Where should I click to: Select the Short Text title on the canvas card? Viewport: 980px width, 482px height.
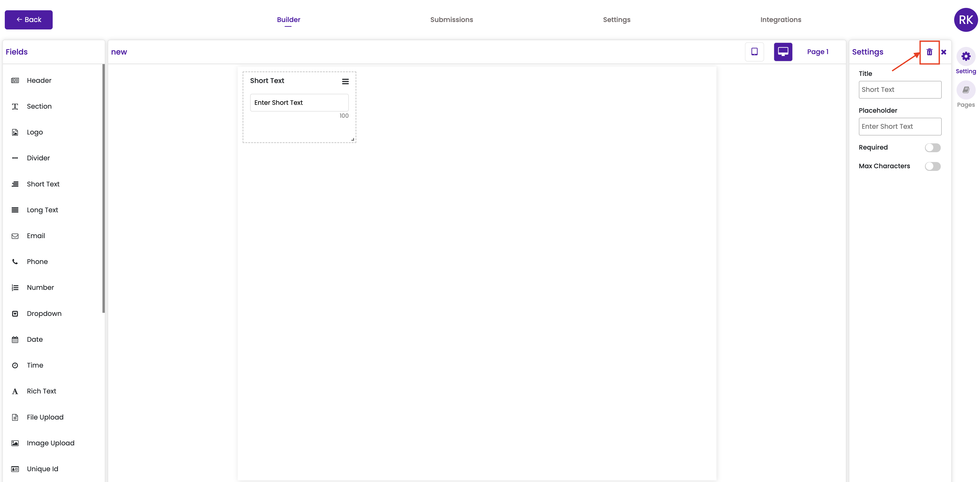click(x=267, y=81)
